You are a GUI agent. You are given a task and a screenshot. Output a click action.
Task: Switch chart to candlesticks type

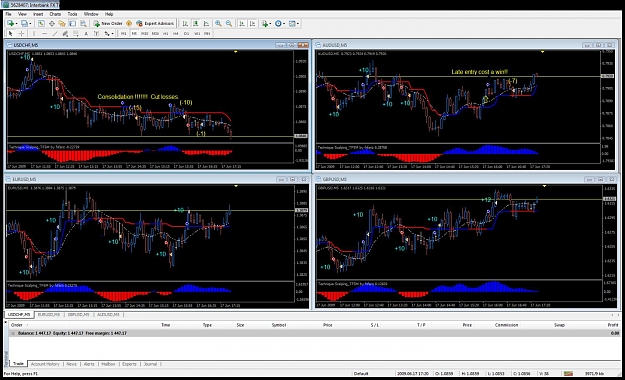tap(196, 24)
